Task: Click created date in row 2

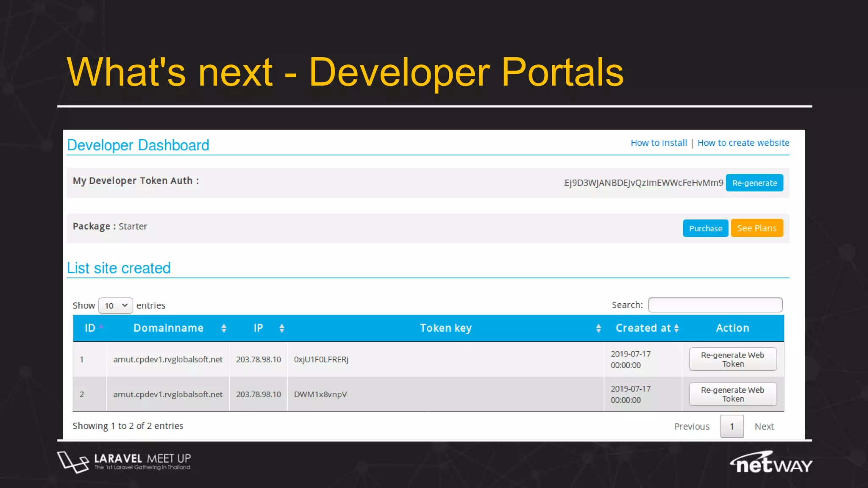Action: point(631,394)
